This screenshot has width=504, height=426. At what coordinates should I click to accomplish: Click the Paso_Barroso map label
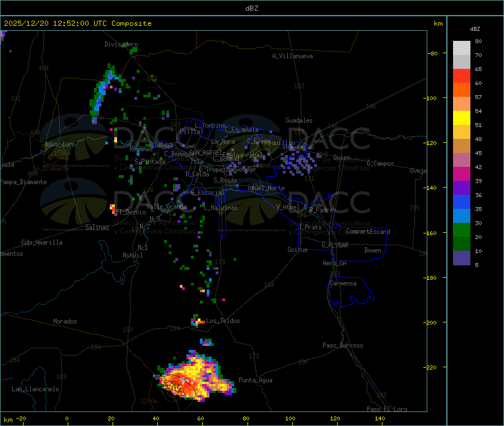(x=343, y=345)
